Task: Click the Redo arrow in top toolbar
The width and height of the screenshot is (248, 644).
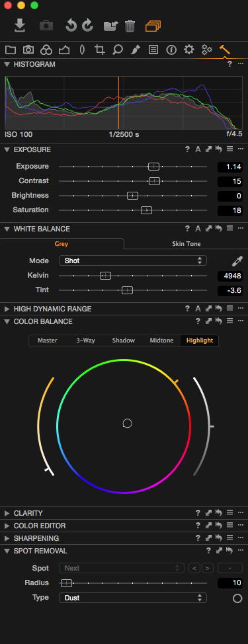Action: 88,26
